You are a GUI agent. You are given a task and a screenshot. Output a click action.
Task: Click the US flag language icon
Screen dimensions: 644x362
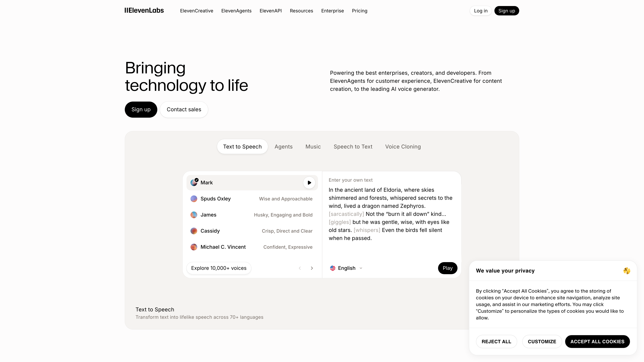333,268
